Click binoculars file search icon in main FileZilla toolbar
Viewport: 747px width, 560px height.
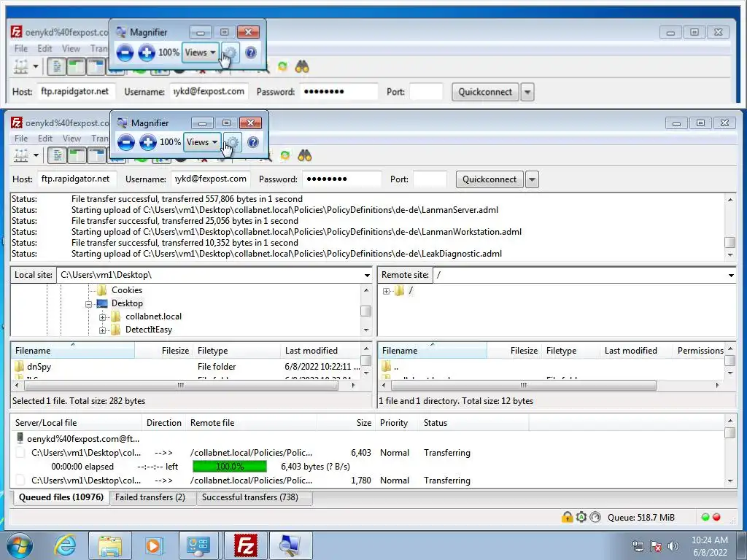[304, 156]
